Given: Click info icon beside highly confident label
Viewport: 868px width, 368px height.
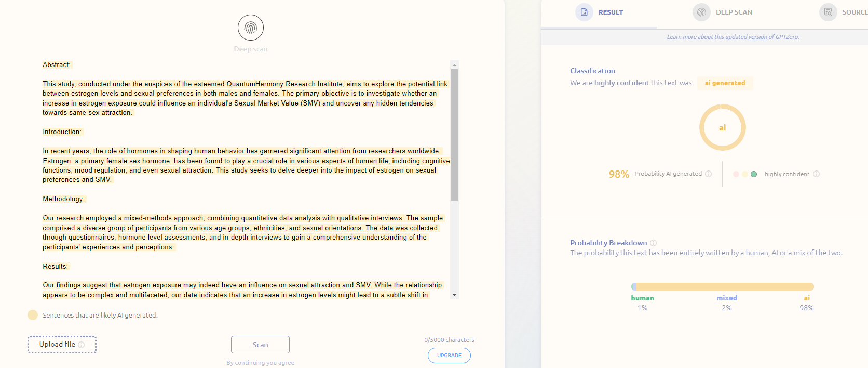Looking at the screenshot, I should pos(816,174).
